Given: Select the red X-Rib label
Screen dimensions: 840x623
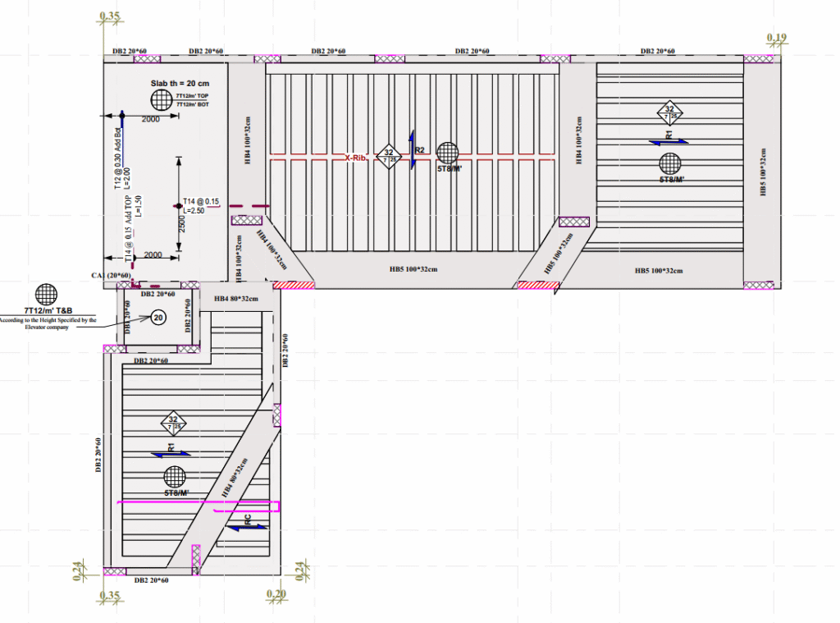Looking at the screenshot, I should [x=354, y=158].
